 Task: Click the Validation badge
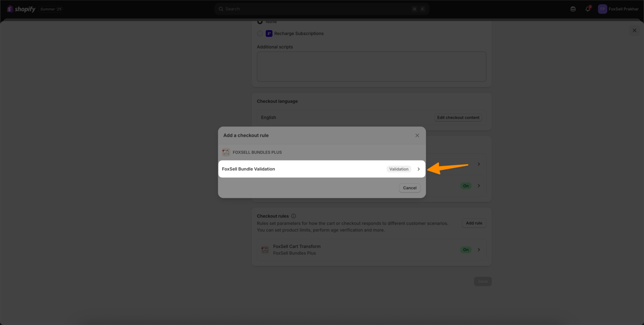coord(399,169)
